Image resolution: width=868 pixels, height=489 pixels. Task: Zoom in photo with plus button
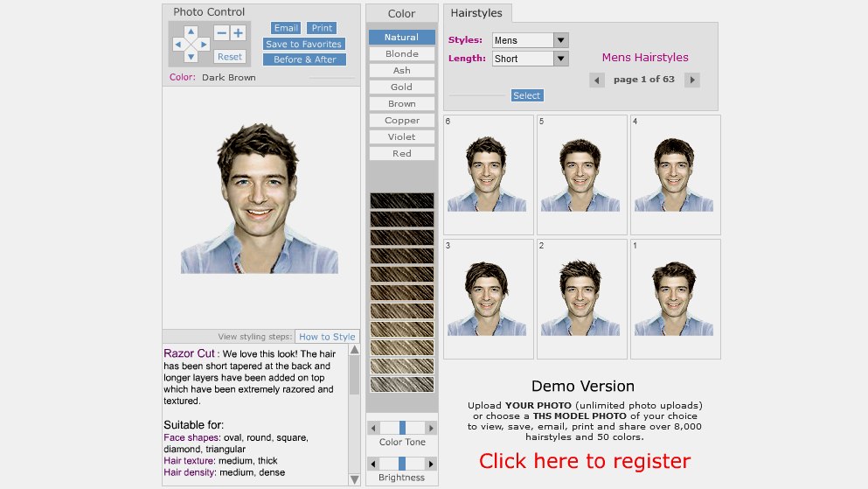[238, 32]
